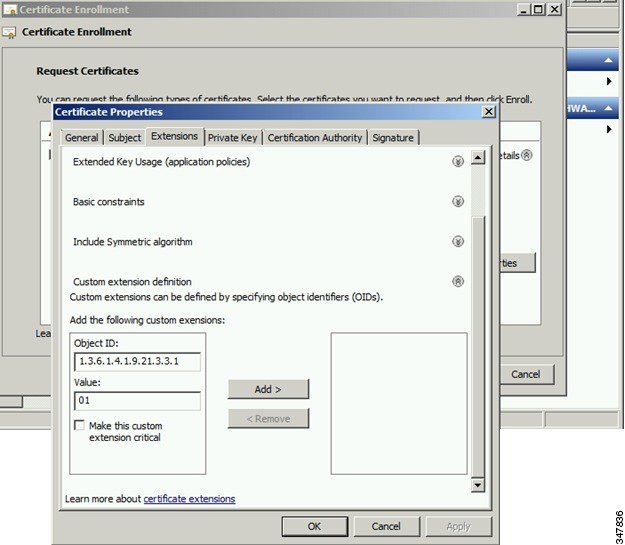Click the 'Request Certificates' heading
This screenshot has width=625, height=545.
tap(88, 71)
